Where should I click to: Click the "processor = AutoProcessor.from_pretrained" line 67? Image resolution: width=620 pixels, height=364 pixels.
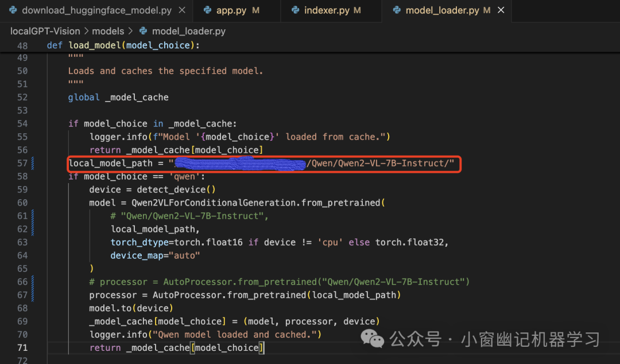click(x=245, y=295)
